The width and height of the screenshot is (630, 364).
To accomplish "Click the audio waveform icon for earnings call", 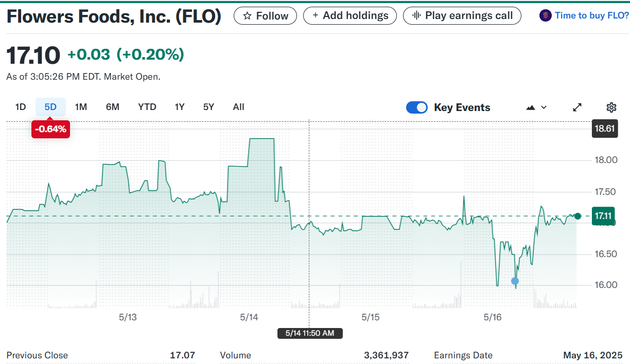I will [417, 16].
